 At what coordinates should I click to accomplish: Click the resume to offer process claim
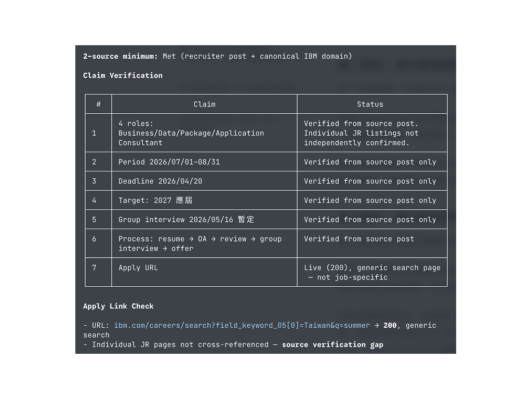coord(200,243)
